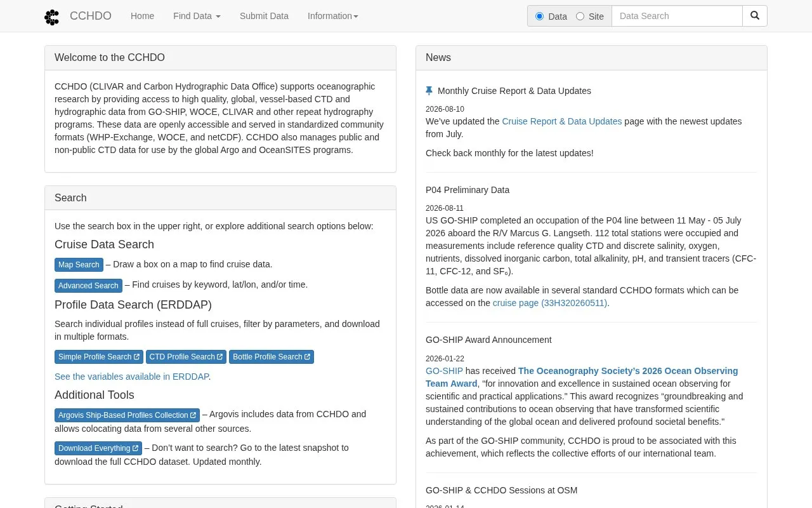
Task: Open the Map Search button
Action: click(x=79, y=265)
